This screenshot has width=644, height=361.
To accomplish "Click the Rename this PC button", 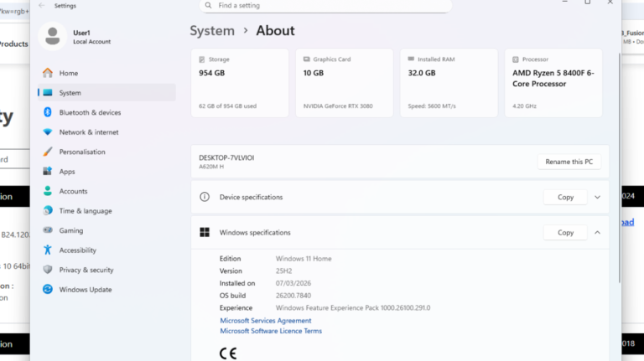I will click(569, 162).
